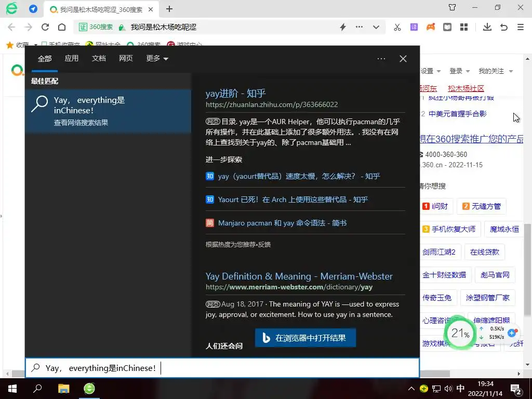532x399 pixels.
Task: Open File Explorer from taskbar
Action: tap(63, 389)
